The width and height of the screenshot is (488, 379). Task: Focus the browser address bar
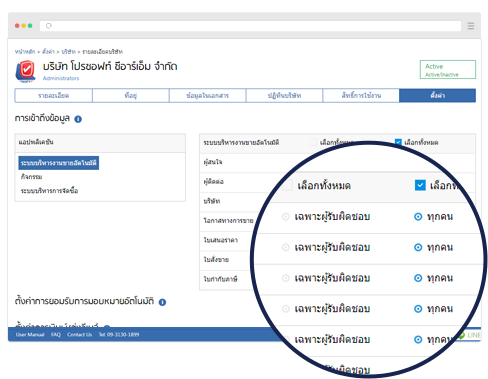[250, 26]
